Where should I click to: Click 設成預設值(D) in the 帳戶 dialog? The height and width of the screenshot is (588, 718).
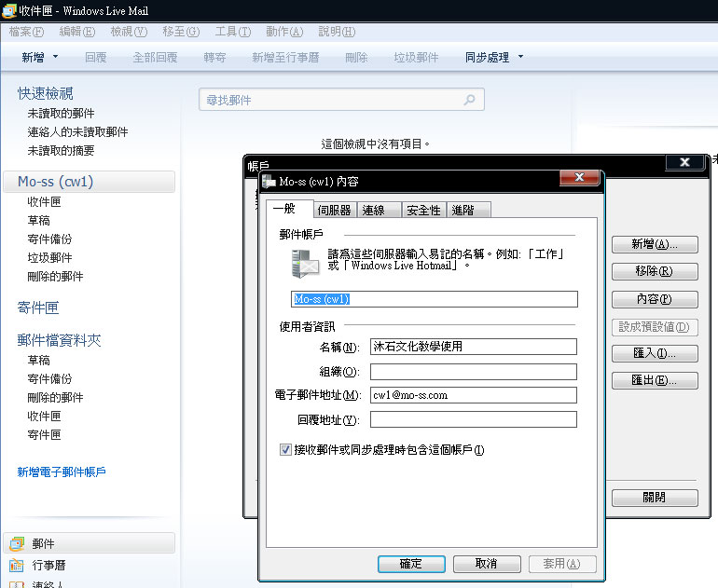(x=655, y=327)
